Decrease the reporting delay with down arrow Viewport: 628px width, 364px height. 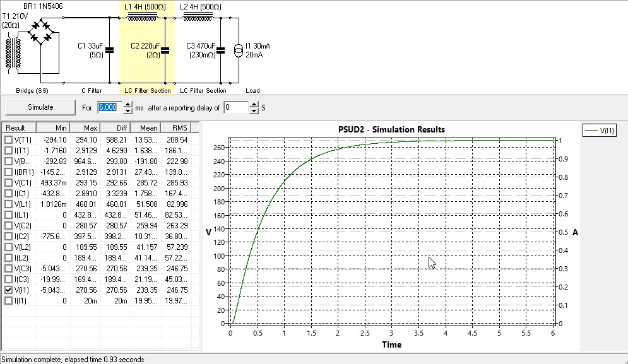click(254, 110)
